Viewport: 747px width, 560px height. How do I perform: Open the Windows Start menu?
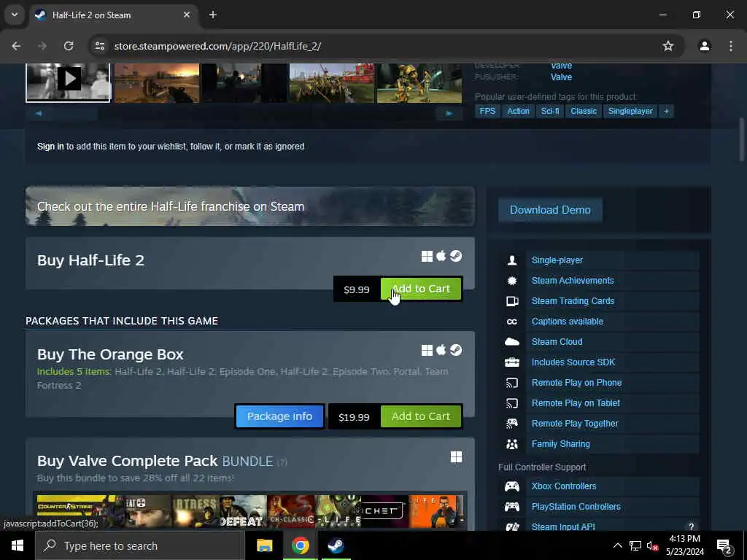pyautogui.click(x=18, y=545)
